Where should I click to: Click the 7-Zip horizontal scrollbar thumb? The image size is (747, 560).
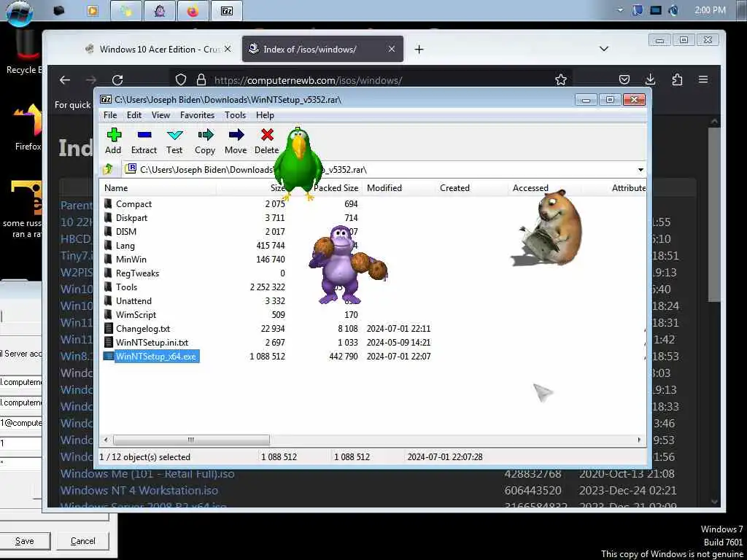point(191,440)
